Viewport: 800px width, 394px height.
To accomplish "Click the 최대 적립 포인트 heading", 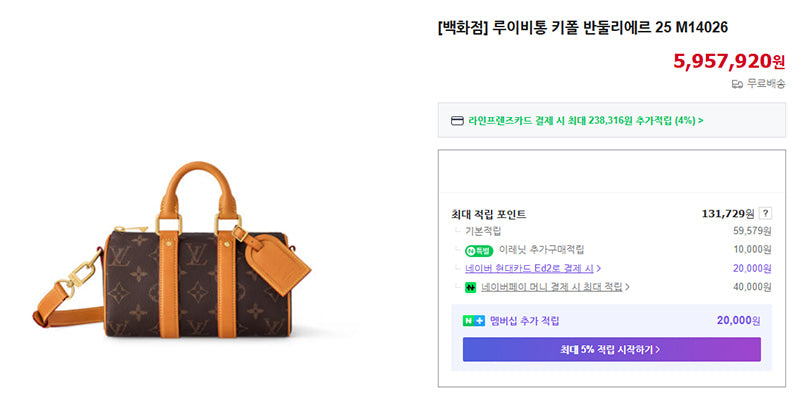I will (488, 214).
